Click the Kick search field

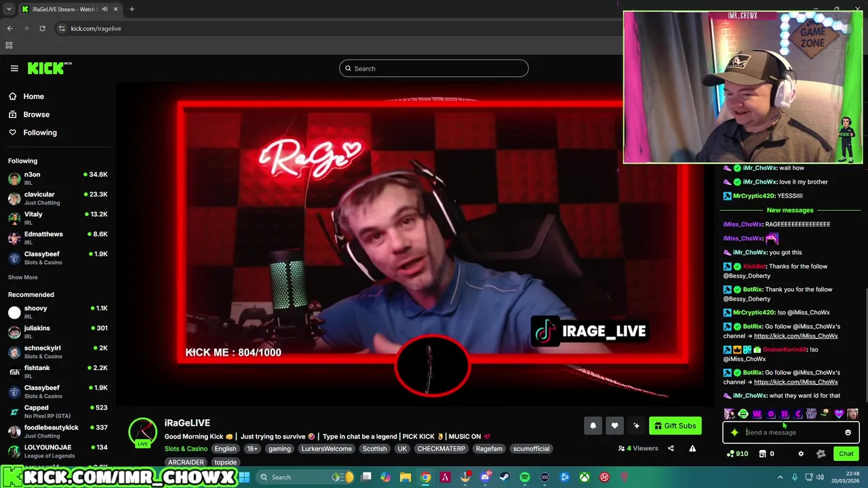click(433, 68)
